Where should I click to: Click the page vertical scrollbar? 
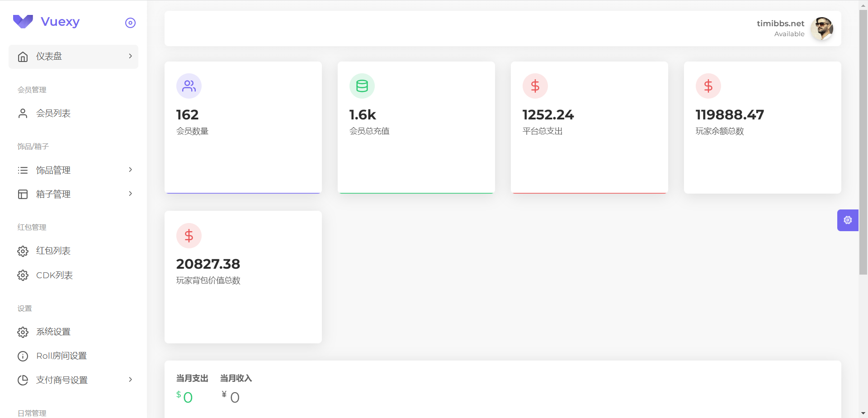tap(863, 142)
